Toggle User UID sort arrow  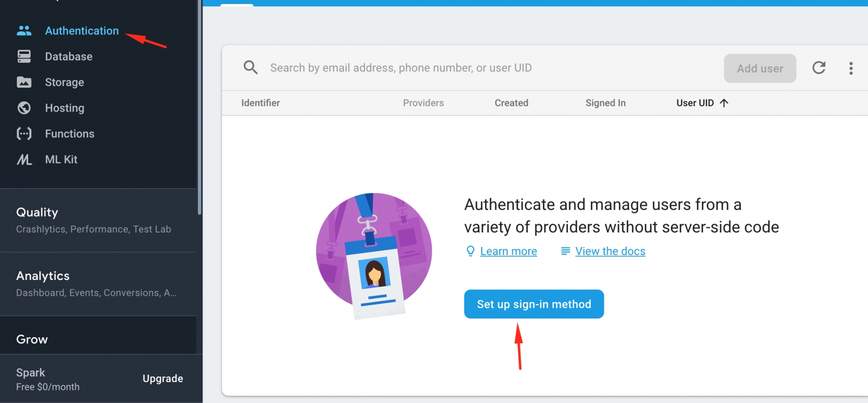coord(724,103)
